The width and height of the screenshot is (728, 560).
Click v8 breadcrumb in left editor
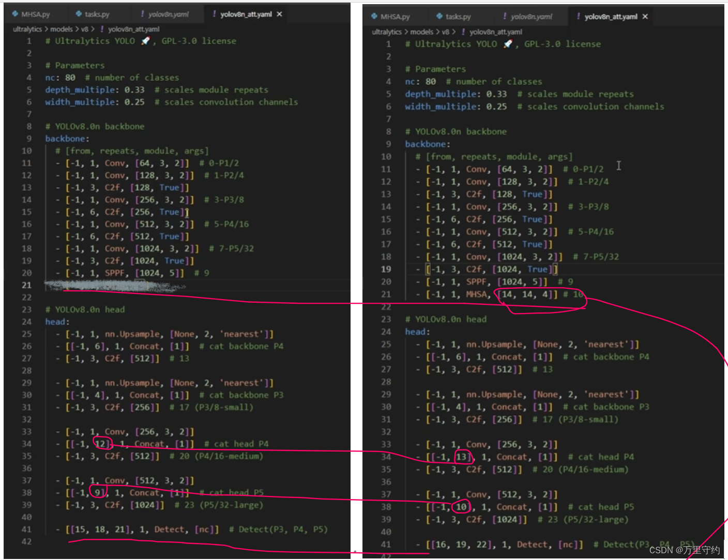pyautogui.click(x=84, y=29)
